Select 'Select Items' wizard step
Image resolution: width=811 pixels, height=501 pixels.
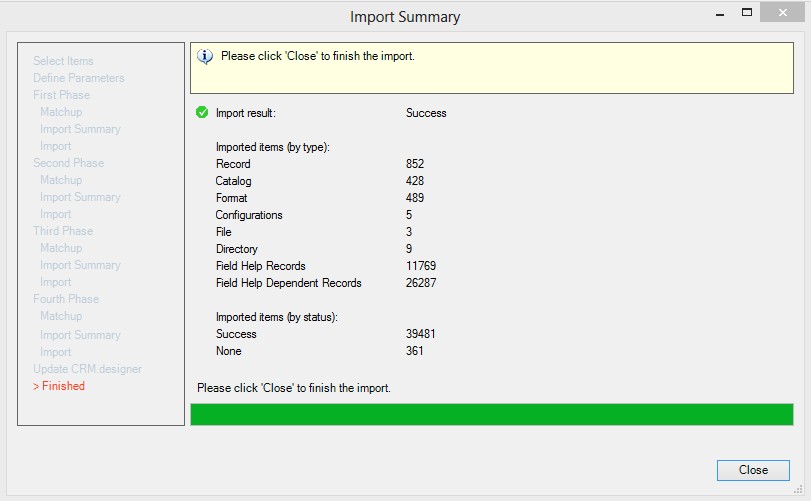coord(63,61)
